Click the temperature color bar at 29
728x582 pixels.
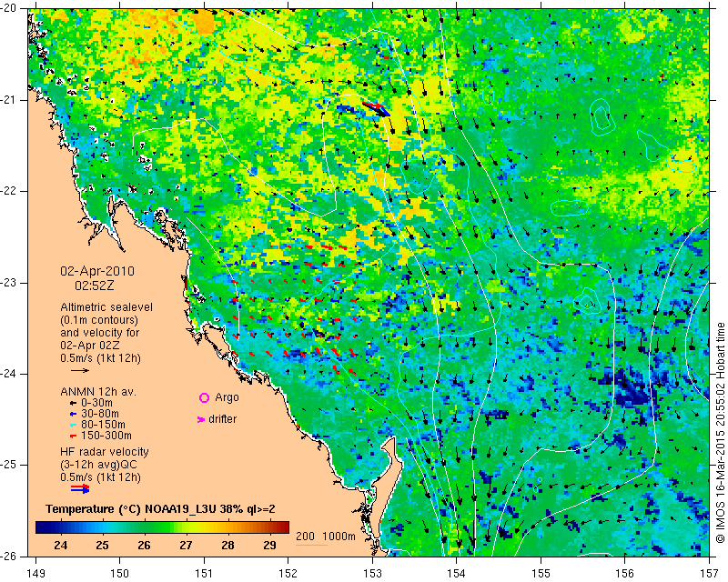269,527
